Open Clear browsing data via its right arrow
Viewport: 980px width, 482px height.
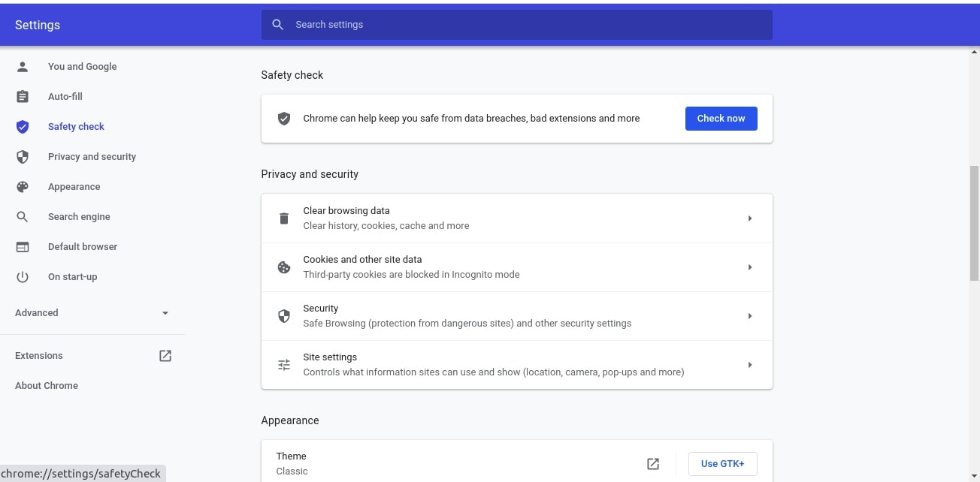pyautogui.click(x=750, y=218)
